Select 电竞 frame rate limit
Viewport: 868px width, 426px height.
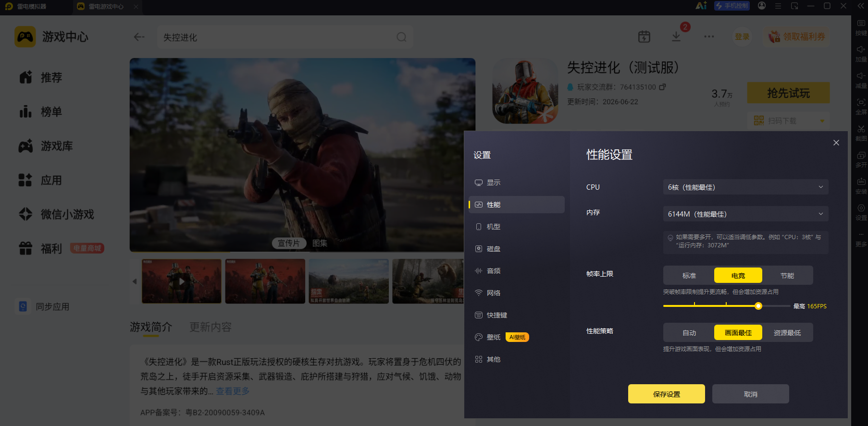click(738, 275)
